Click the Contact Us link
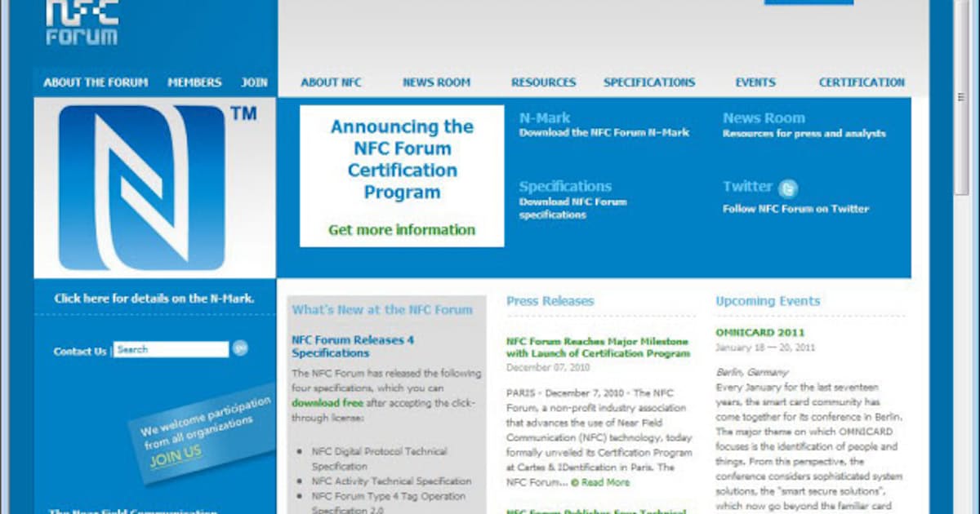 pyautogui.click(x=79, y=352)
